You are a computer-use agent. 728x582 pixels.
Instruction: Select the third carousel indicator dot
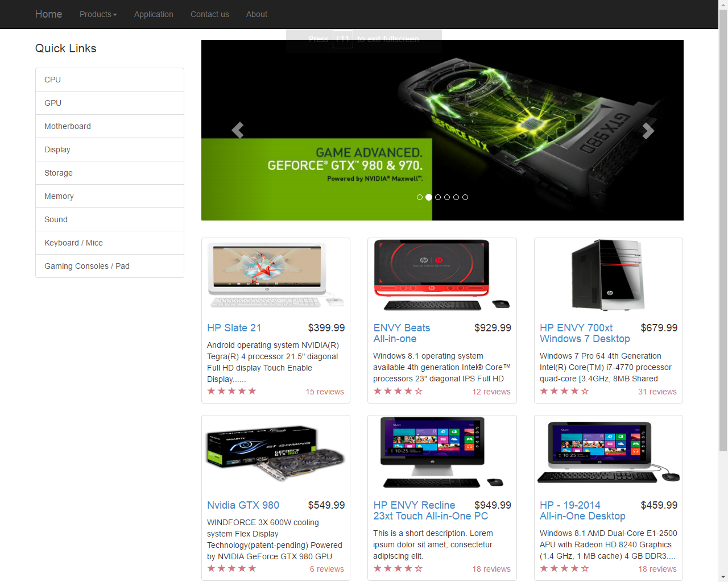click(x=438, y=197)
